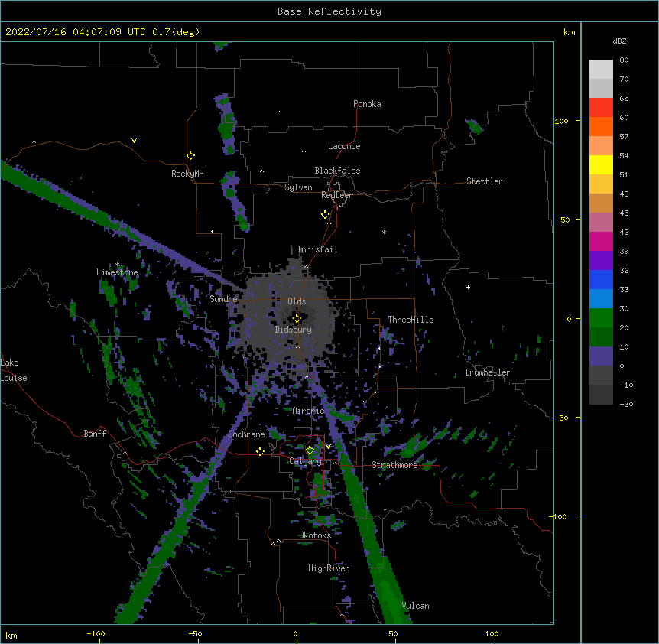659x644 pixels.
Task: Click the Drumheller town label
Action: [488, 372]
